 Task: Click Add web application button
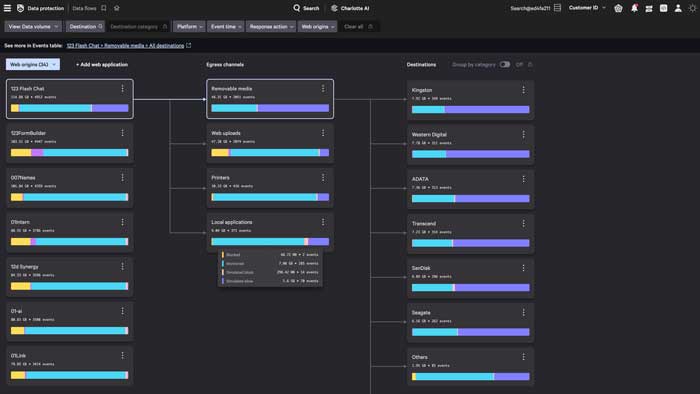(x=102, y=64)
